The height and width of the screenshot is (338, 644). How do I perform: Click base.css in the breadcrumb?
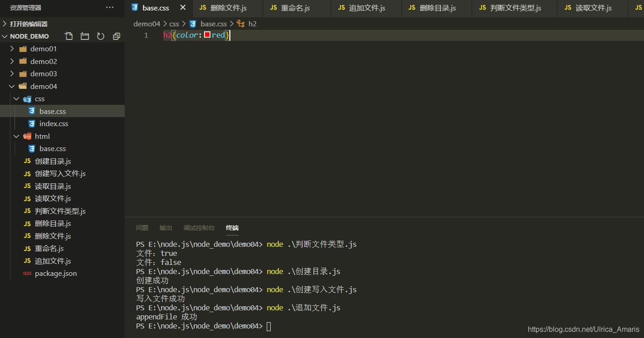pos(214,24)
